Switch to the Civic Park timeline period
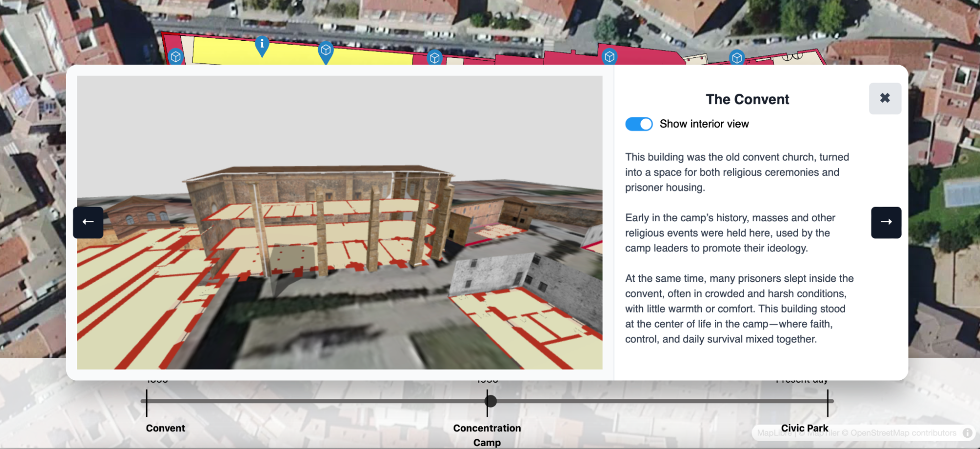The image size is (980, 449). [804, 428]
